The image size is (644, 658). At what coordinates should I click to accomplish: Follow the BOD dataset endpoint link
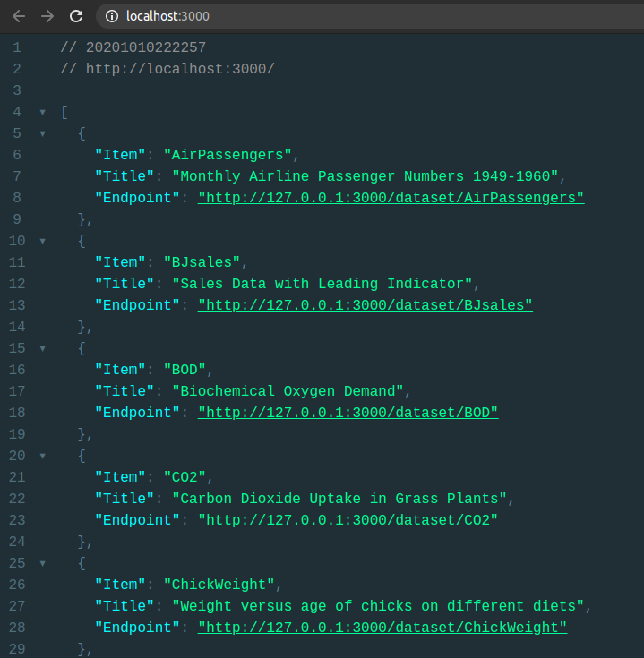[x=348, y=413]
